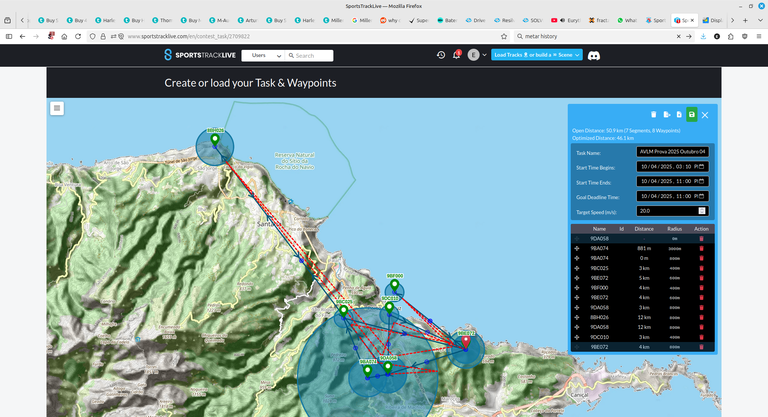Open the Users dropdown in search bar
This screenshot has height=417, width=768.
pos(262,55)
